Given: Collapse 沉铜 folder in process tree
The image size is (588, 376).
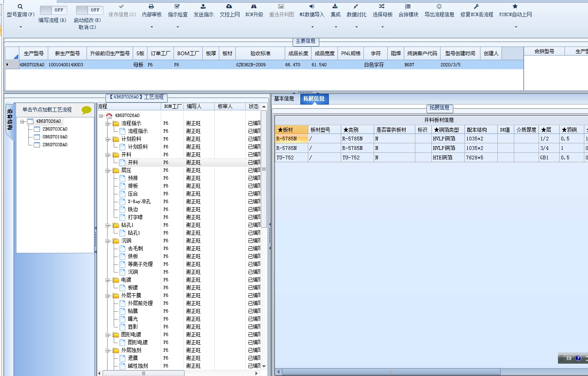Looking at the screenshot, I should click(108, 241).
